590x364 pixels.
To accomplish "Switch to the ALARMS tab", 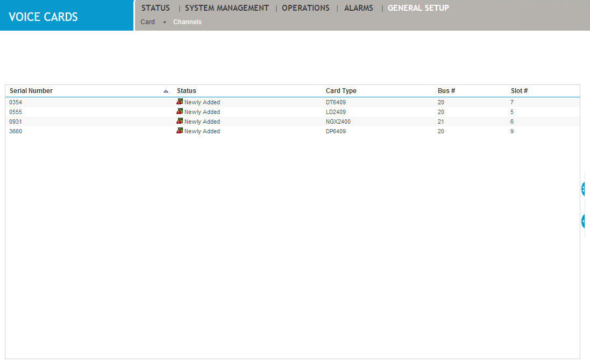I will coord(358,8).
